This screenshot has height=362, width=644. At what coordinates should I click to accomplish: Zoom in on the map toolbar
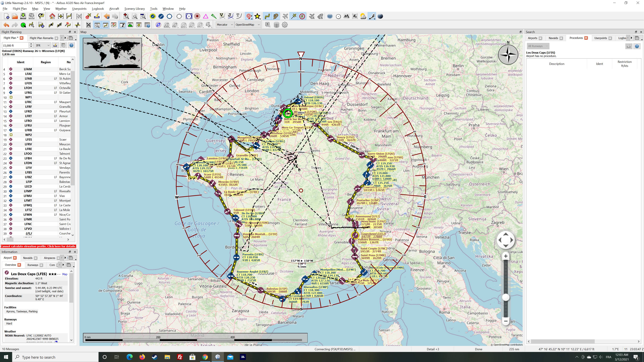126,16
